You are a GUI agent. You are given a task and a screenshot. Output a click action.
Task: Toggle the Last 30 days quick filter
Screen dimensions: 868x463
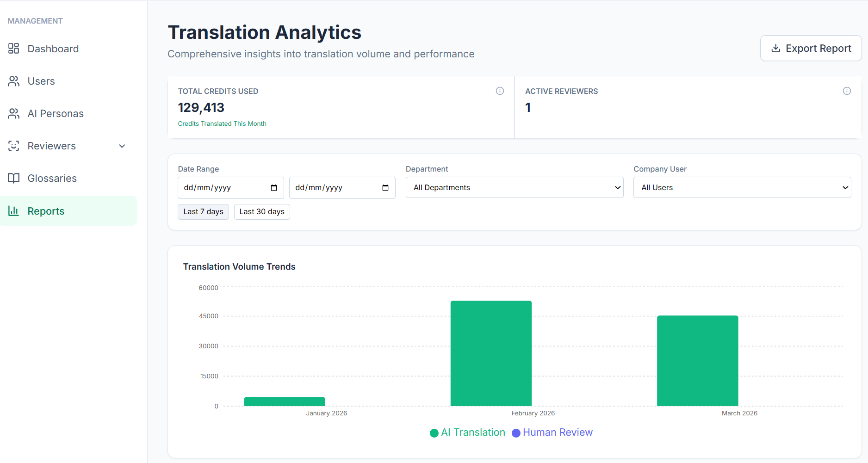(262, 211)
